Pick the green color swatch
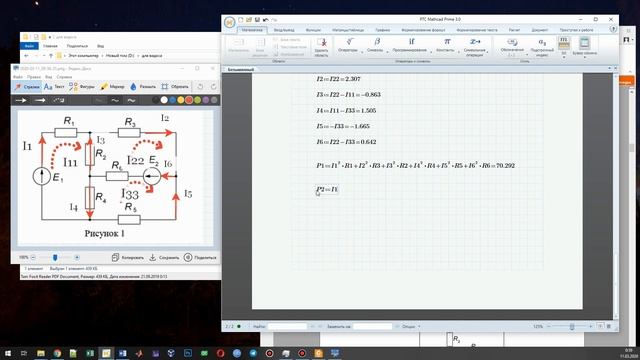The image size is (640, 360). (198, 100)
